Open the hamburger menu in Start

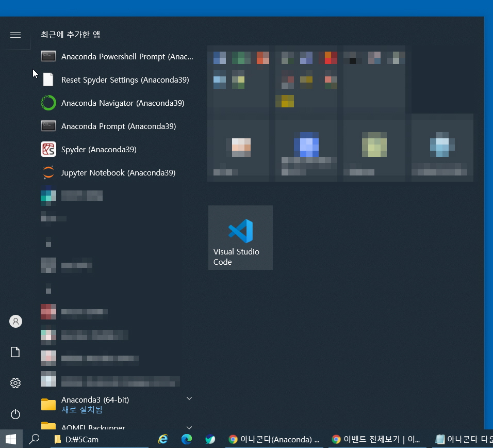coord(15,35)
